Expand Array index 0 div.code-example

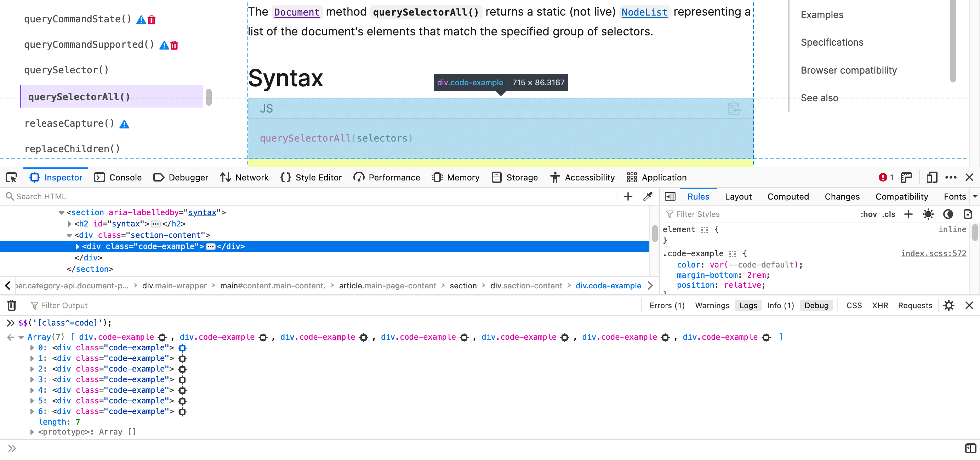[33, 347]
